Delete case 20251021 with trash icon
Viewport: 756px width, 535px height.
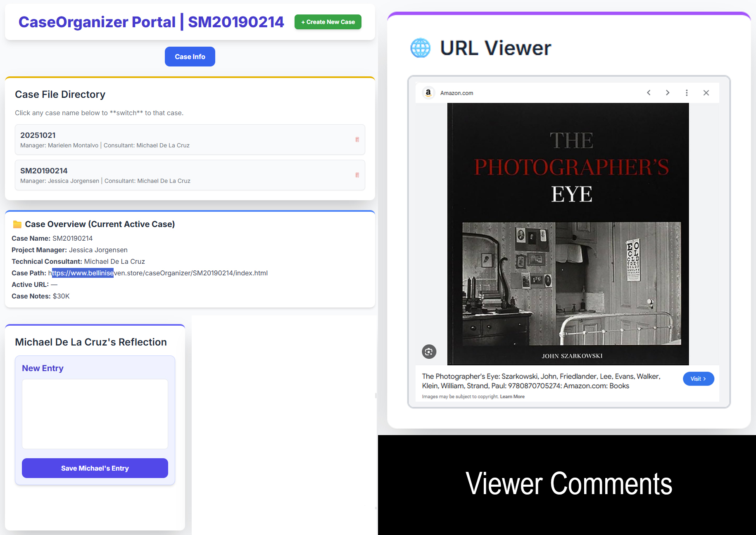tap(357, 140)
